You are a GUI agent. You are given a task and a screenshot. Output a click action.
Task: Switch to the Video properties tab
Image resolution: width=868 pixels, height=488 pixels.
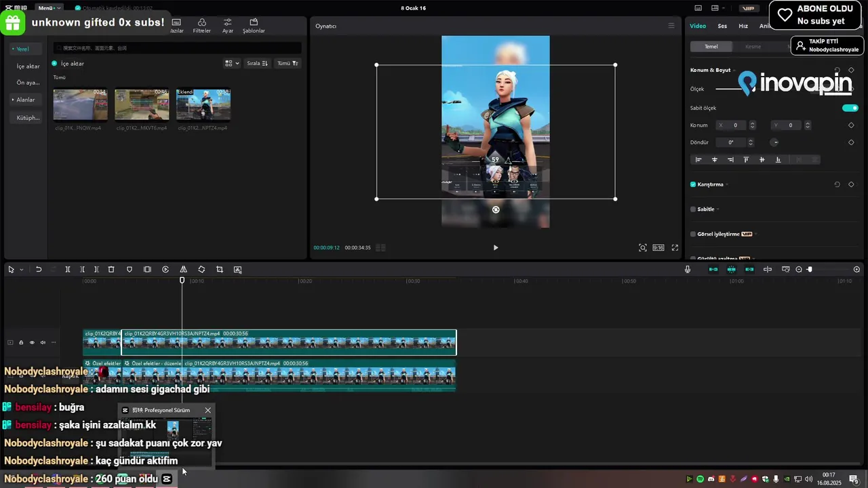[x=698, y=26]
